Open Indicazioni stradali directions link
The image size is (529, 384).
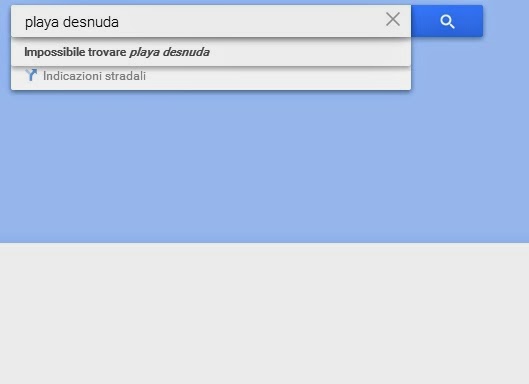click(x=94, y=76)
